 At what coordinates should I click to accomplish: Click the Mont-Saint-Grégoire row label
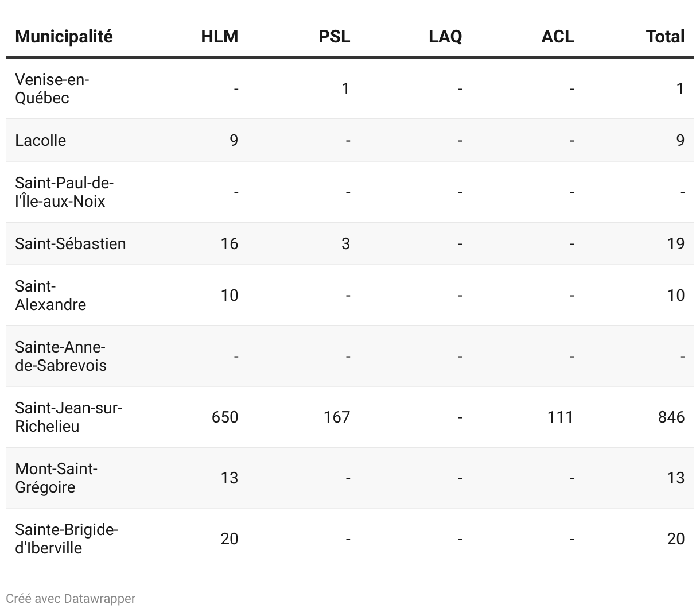pyautogui.click(x=56, y=478)
